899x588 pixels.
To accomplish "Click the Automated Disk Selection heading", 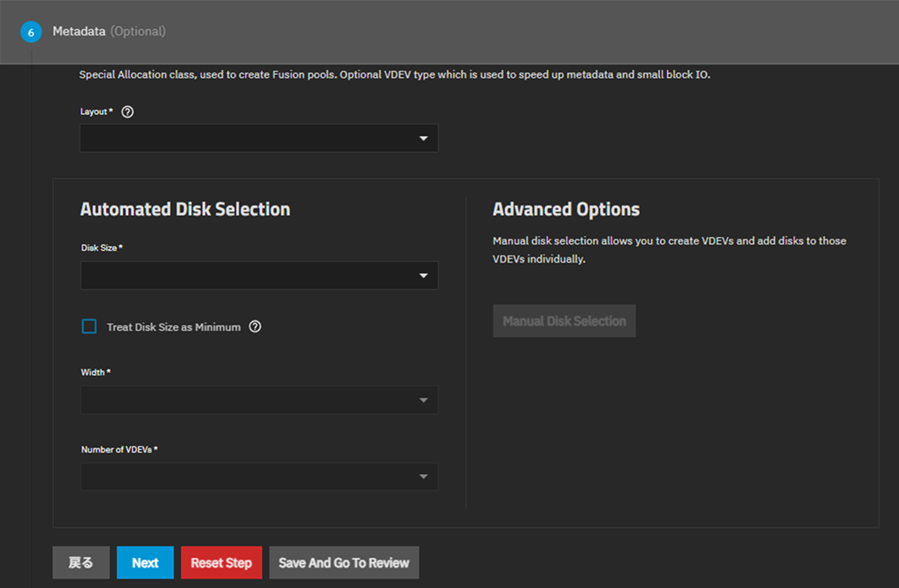I will [x=185, y=210].
